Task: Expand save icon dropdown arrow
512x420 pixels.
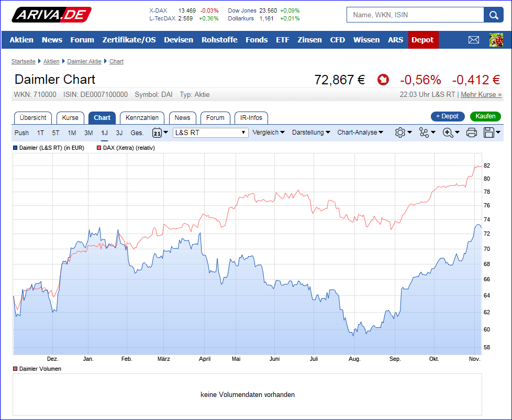Action: (498, 132)
